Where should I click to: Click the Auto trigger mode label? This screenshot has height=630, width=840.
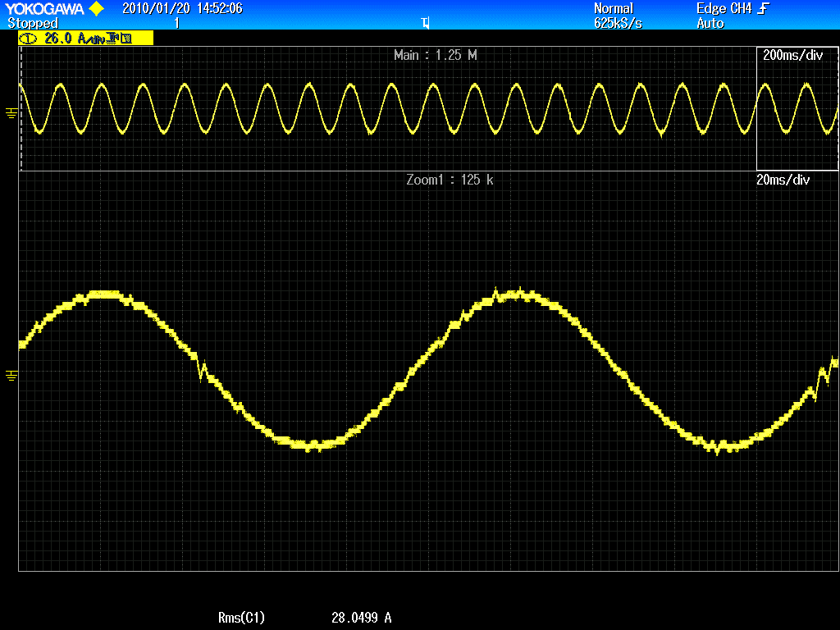[710, 24]
